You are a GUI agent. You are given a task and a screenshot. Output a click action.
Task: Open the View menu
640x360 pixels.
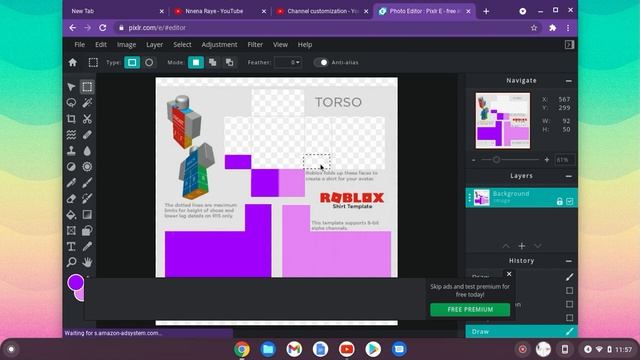(280, 44)
